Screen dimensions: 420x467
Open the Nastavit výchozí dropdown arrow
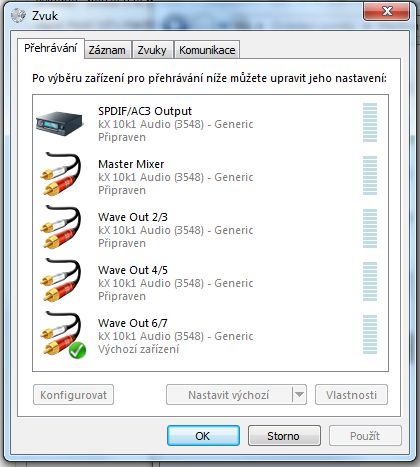(x=299, y=395)
